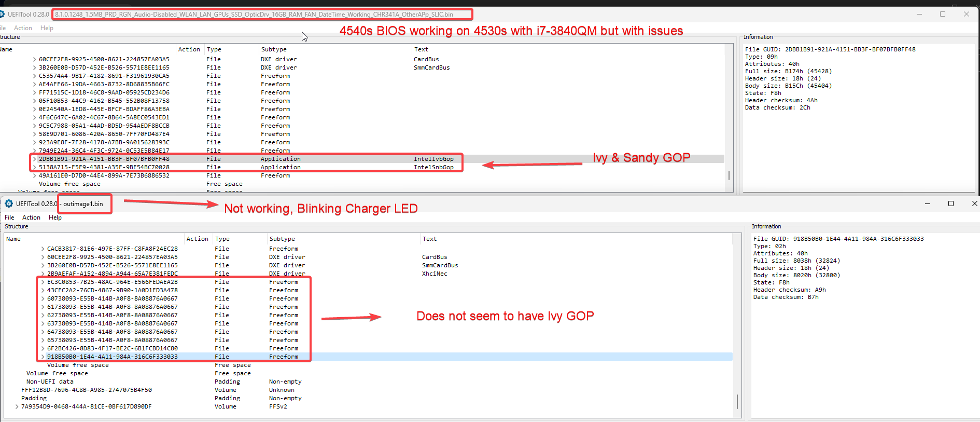Select the 58E9D701-6086-420A file row
The width and height of the screenshot is (980, 422).
coord(362,134)
